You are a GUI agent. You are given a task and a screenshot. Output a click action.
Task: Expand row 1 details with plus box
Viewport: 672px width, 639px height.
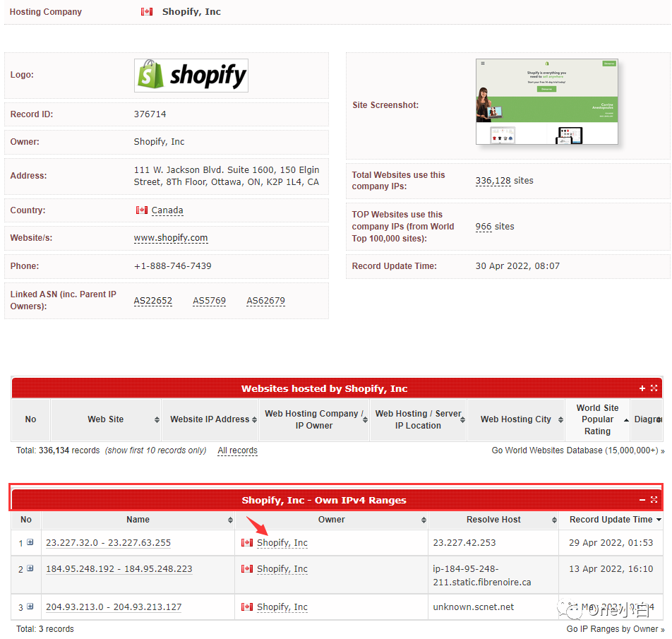(30, 542)
